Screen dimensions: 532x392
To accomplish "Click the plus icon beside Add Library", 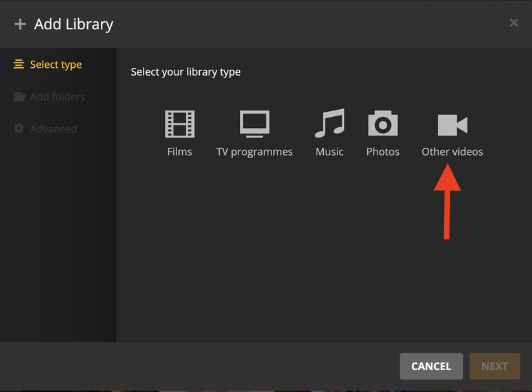I will point(20,24).
